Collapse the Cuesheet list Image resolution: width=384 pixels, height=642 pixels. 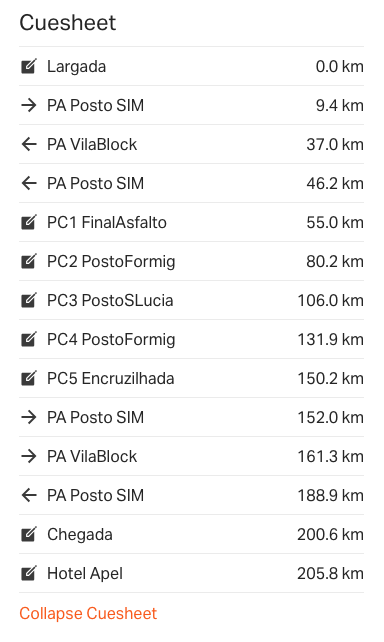tap(88, 613)
